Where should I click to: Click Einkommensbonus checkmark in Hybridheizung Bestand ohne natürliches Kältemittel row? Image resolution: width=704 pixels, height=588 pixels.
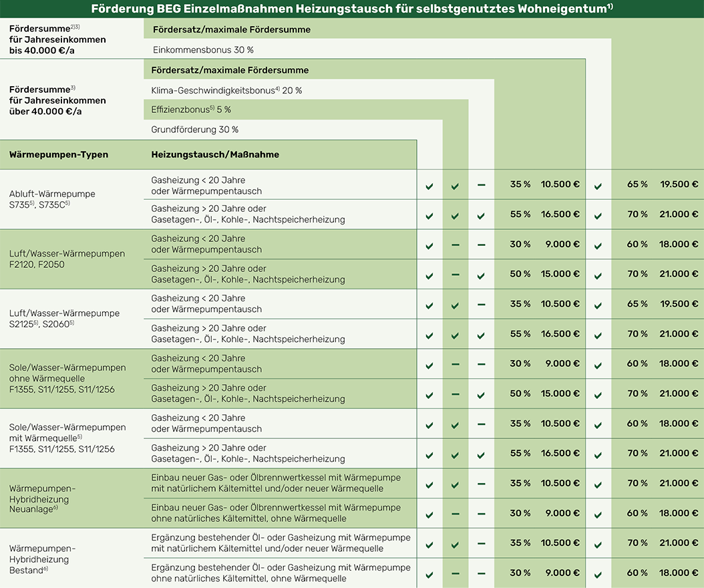(x=598, y=575)
